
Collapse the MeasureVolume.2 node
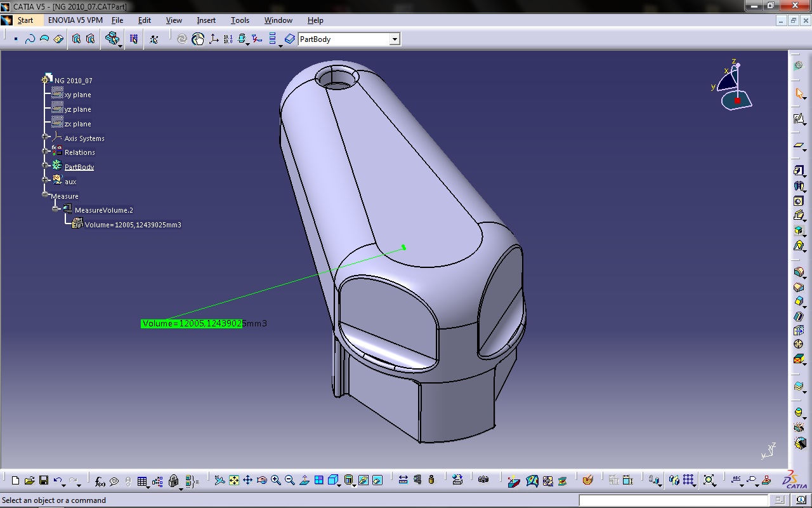click(x=56, y=209)
